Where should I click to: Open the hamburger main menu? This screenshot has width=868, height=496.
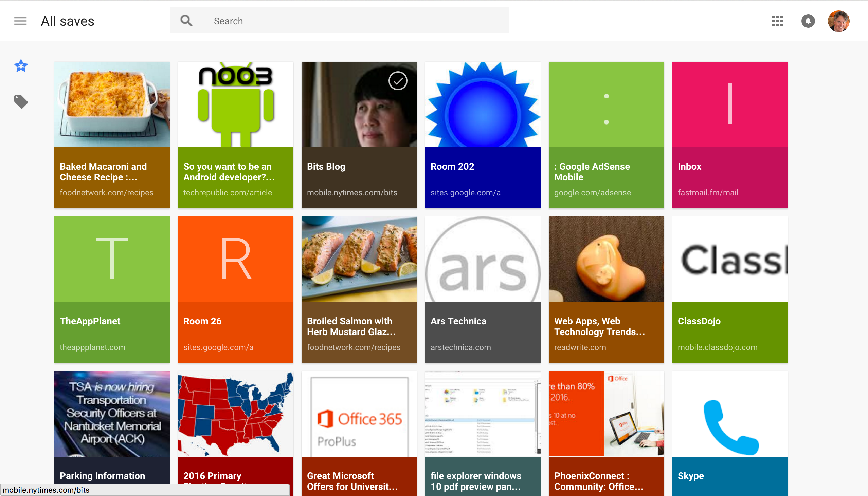coord(20,21)
